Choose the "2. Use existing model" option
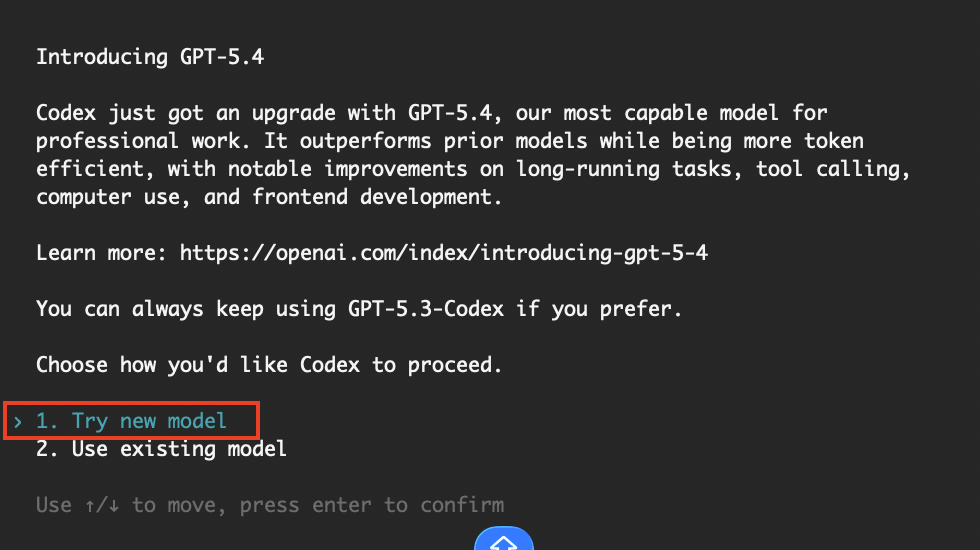 click(161, 449)
